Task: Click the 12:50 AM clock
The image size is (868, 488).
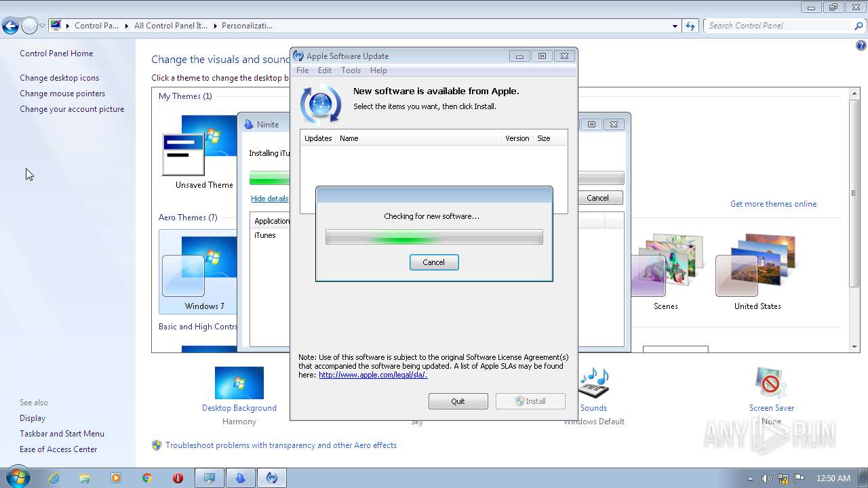Action: point(833,479)
